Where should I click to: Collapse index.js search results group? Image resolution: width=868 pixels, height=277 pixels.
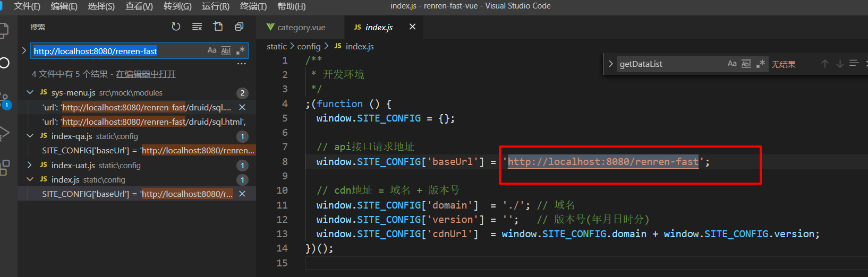[x=30, y=179]
